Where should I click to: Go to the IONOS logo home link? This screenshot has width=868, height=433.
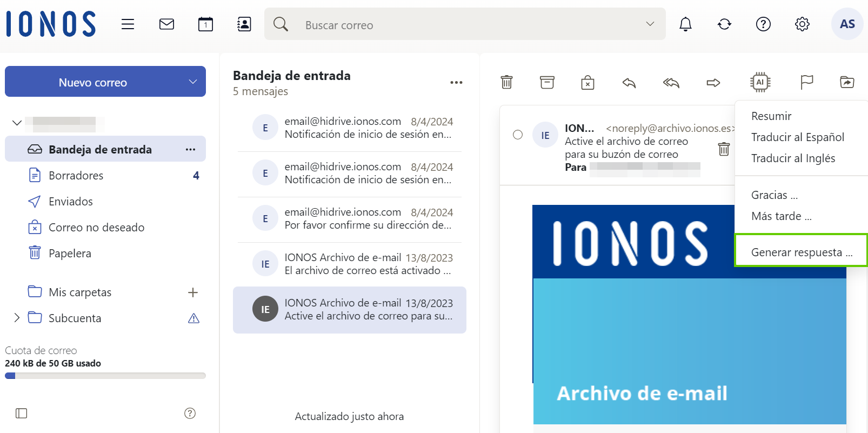[51, 24]
